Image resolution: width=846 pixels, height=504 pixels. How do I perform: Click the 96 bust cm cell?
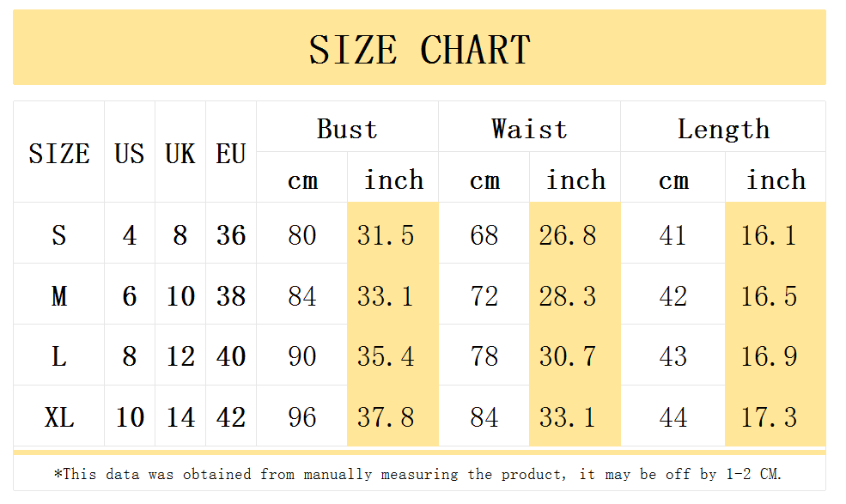click(302, 416)
